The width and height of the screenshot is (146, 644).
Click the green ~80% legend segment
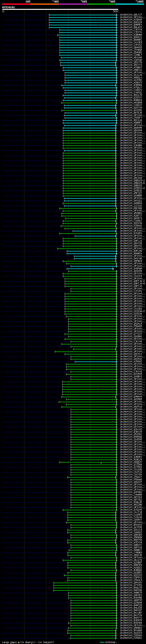[x=101, y=4]
